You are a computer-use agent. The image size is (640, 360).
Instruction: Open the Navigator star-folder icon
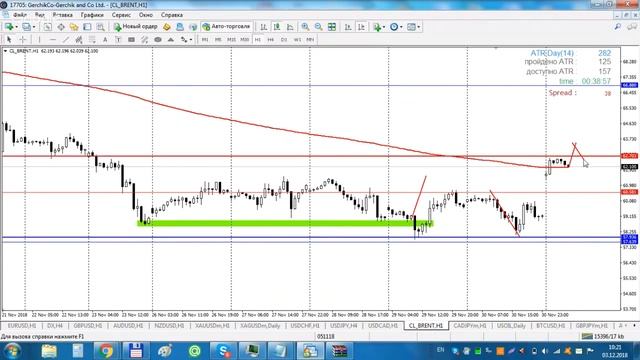pos(74,27)
